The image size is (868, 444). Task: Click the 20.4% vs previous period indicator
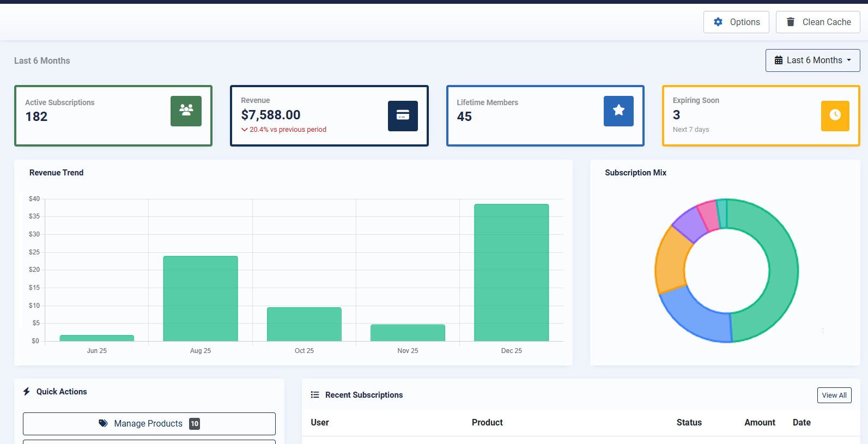(x=284, y=130)
